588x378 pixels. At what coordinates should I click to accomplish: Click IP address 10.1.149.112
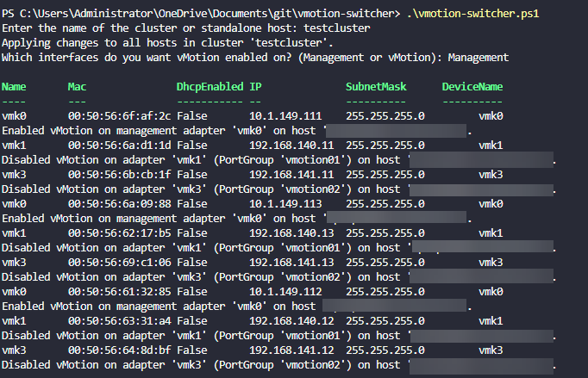(285, 292)
